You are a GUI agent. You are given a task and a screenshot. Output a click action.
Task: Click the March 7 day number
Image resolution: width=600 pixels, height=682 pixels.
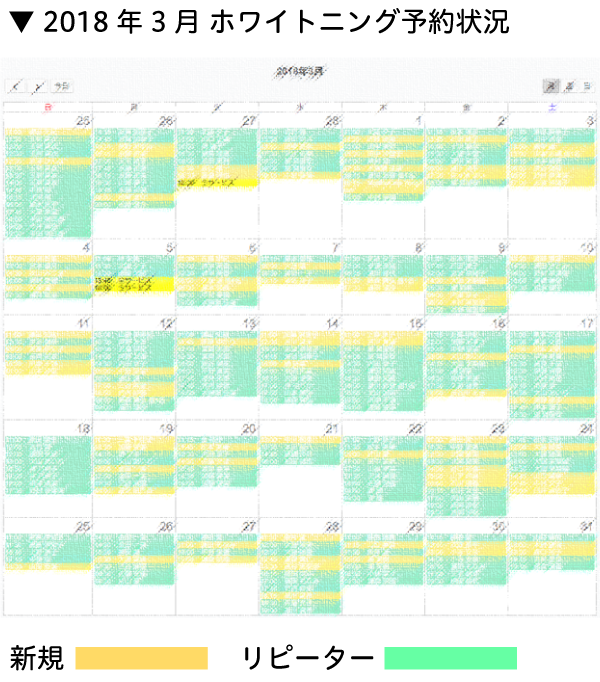pyautogui.click(x=337, y=247)
